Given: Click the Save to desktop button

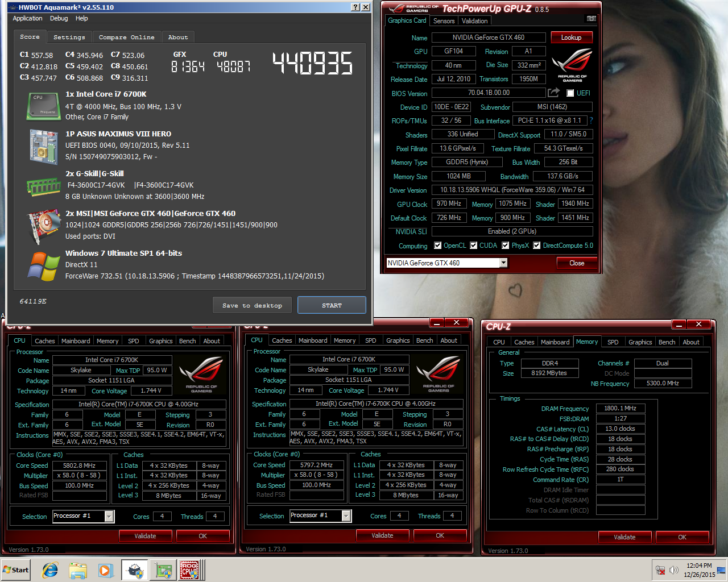Looking at the screenshot, I should [x=253, y=305].
